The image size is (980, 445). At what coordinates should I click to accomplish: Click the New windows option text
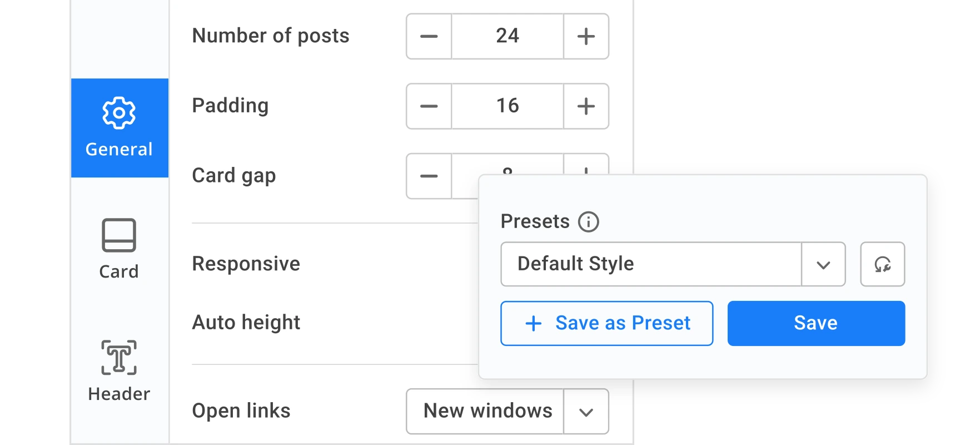point(487,411)
